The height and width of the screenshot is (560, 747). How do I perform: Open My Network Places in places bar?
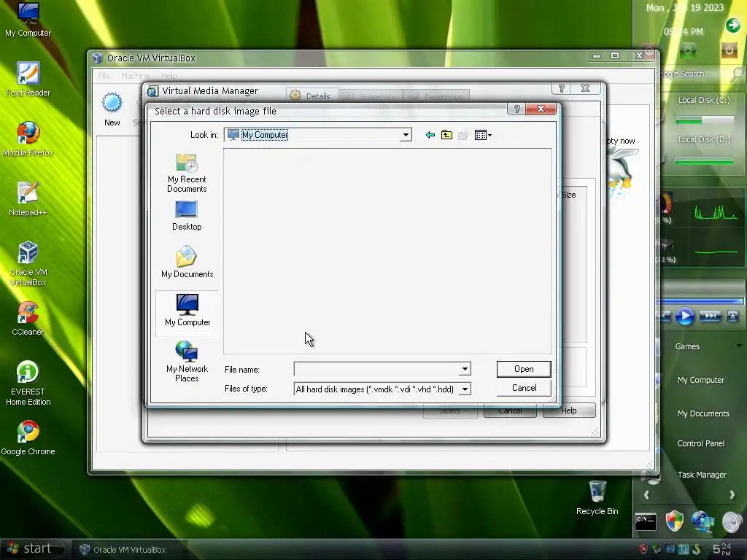click(x=187, y=362)
